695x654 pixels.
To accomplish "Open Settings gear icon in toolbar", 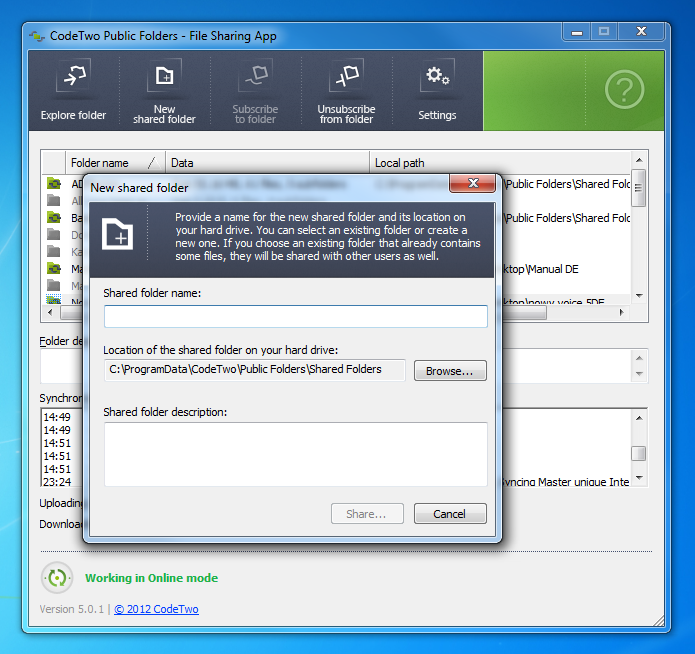I will point(437,75).
